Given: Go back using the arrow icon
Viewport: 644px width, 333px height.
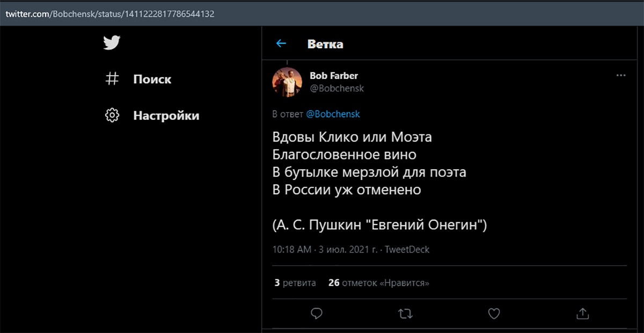Looking at the screenshot, I should (281, 44).
